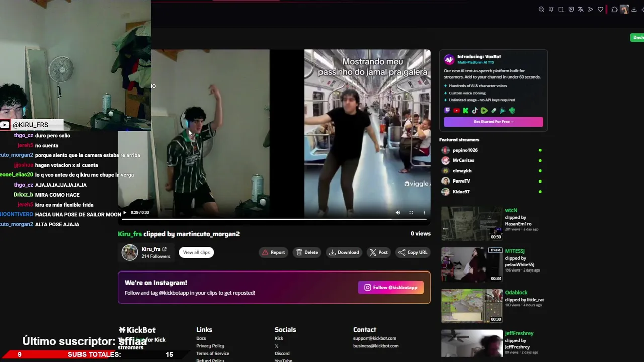Click the Twitch icon in VoxBot card
Screen dimensions: 644x362
click(x=447, y=111)
